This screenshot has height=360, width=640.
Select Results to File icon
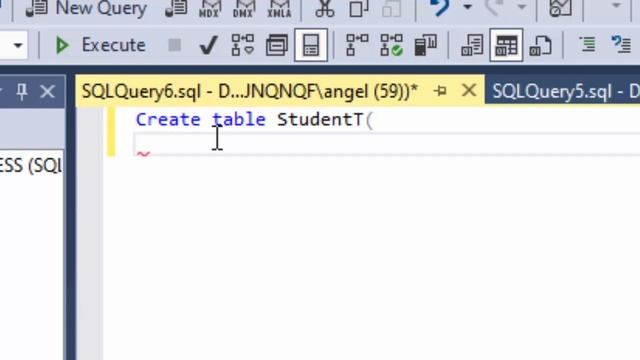coord(541,45)
